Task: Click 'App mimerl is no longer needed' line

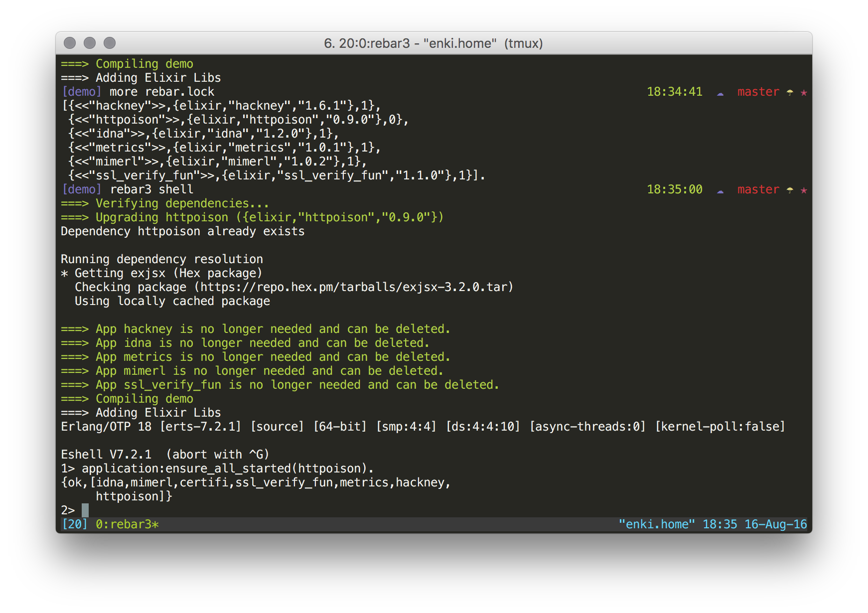Action: 252,371
